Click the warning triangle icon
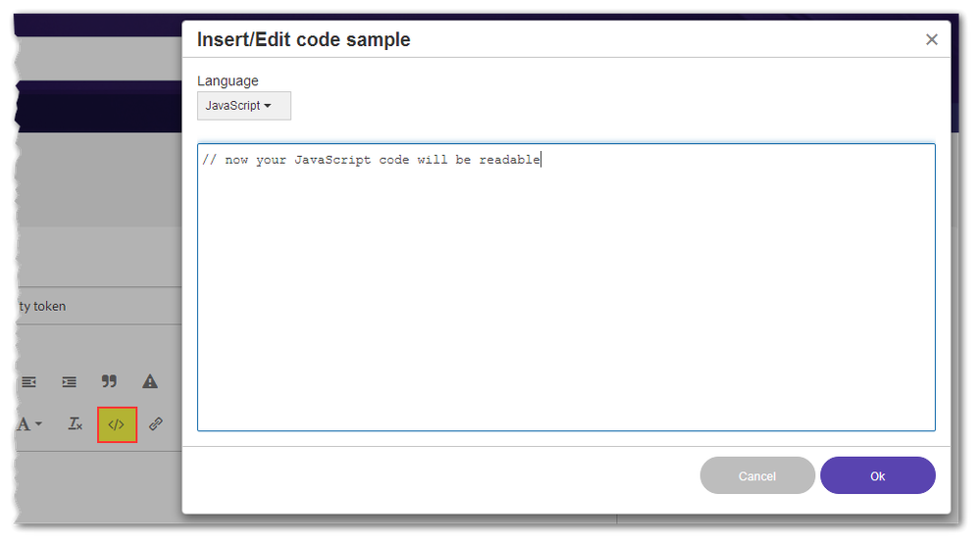This screenshot has height=545, width=980. click(150, 381)
